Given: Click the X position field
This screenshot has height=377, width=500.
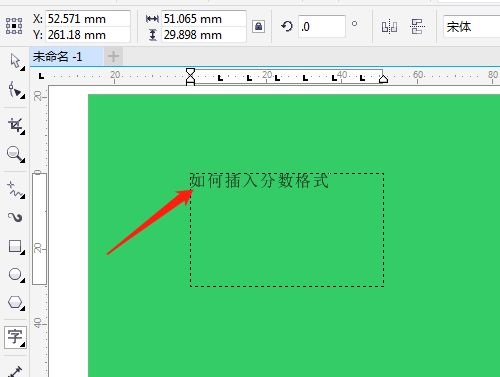Looking at the screenshot, I should tap(88, 19).
